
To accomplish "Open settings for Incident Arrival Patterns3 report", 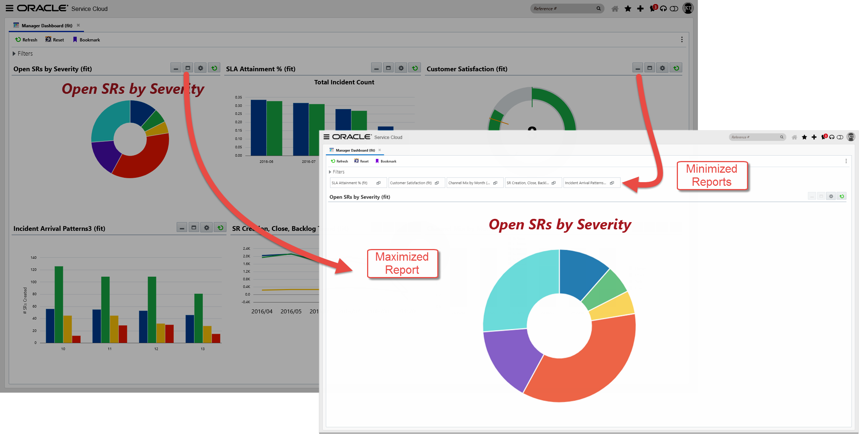I will [206, 227].
